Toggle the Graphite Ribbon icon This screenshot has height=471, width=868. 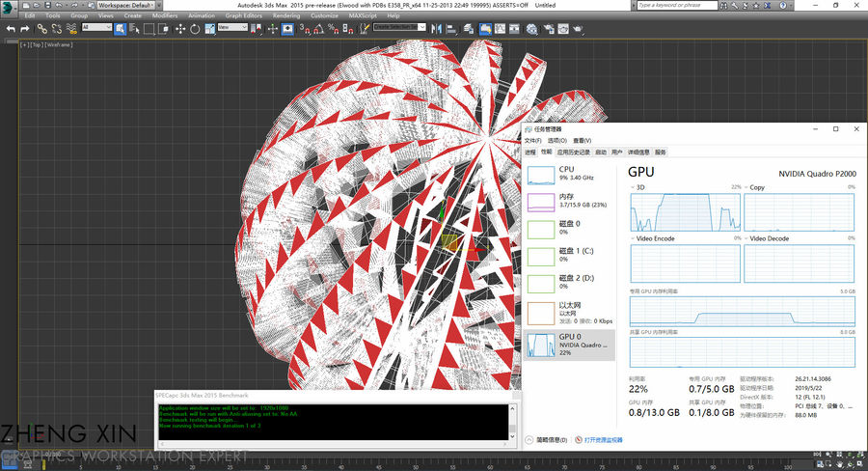[x=485, y=29]
